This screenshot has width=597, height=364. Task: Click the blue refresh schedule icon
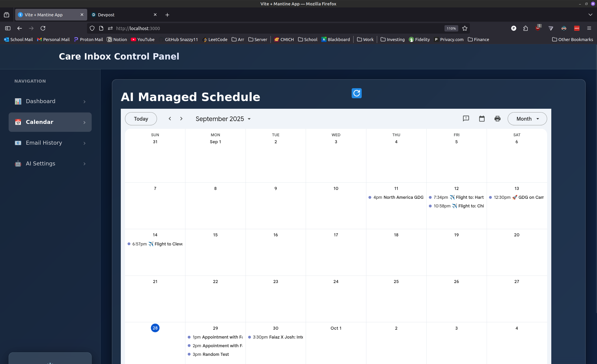(x=356, y=93)
